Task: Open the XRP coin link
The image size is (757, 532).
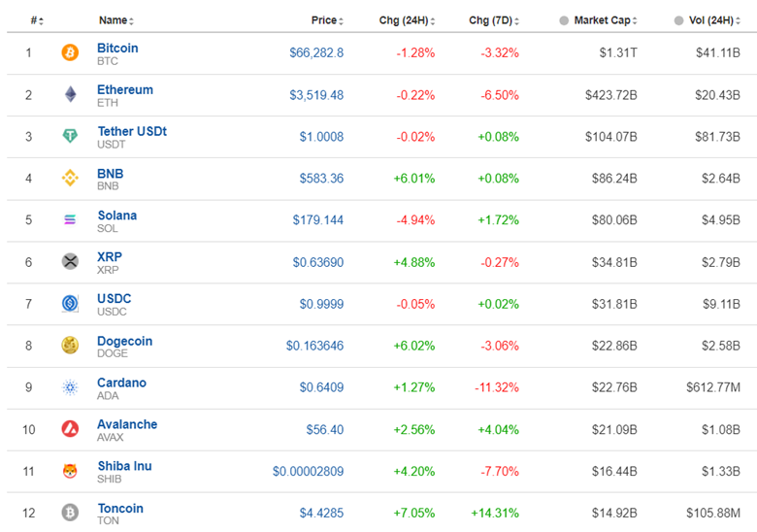Action: pyautogui.click(x=110, y=257)
